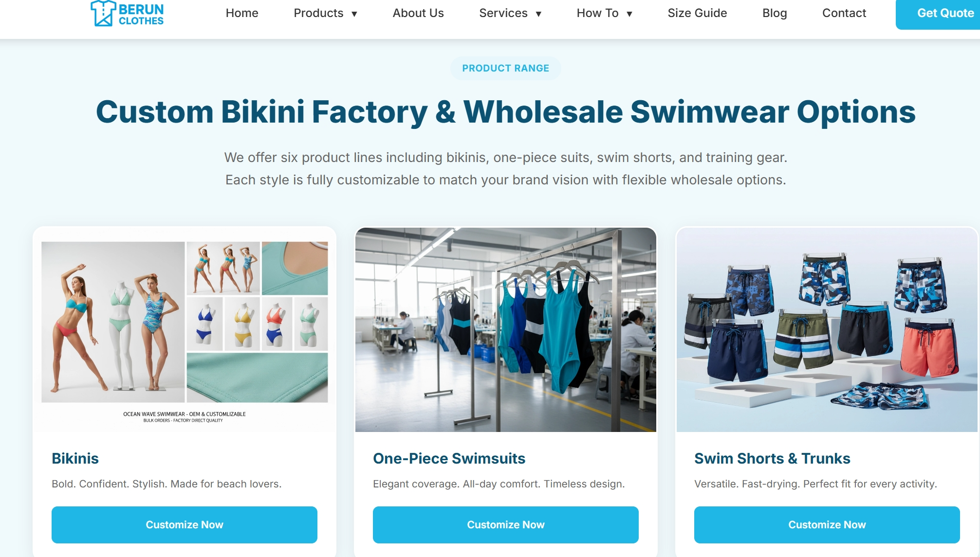Open the factory one-piece swimsuits image
This screenshot has width=980, height=557.
click(506, 330)
